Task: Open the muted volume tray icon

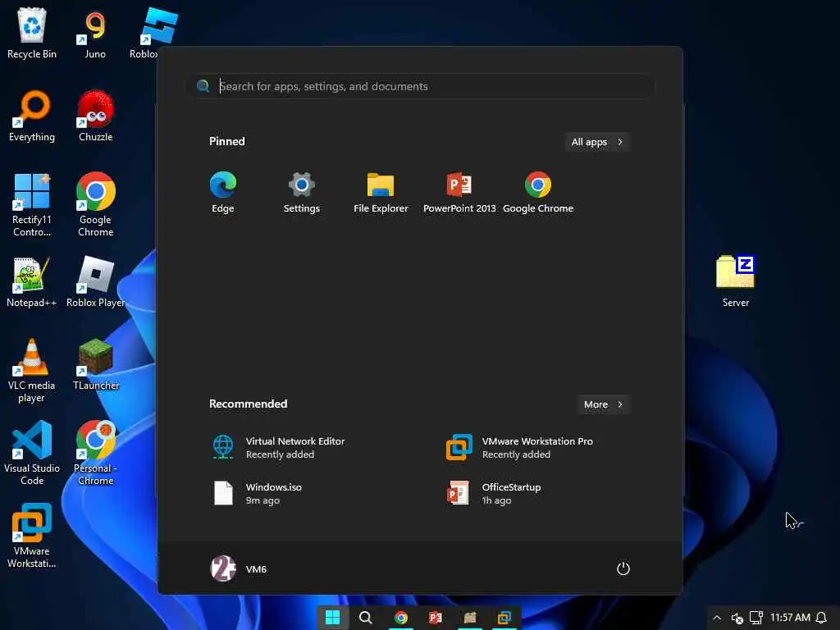Action: 737,619
